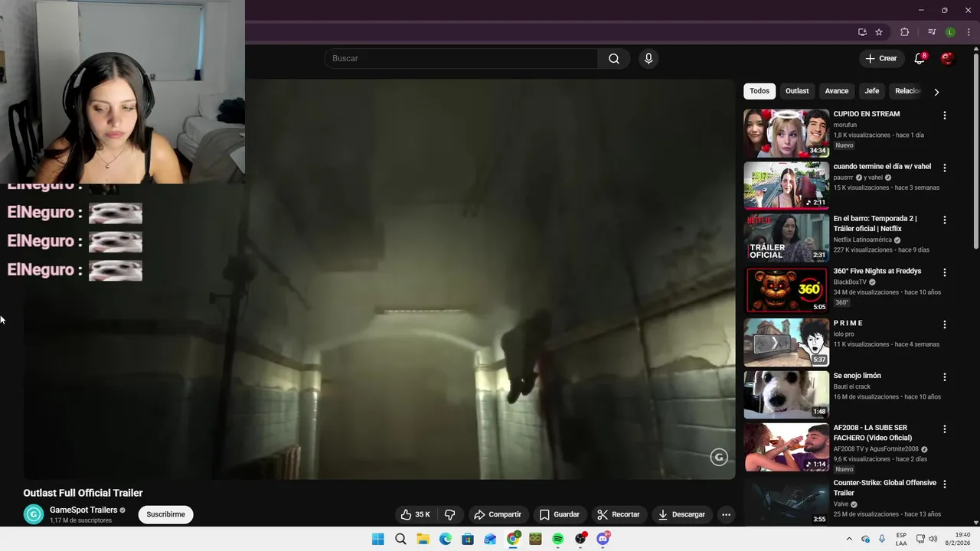Show more filter chips with right arrow
The height and width of the screenshot is (551, 980).
click(936, 92)
